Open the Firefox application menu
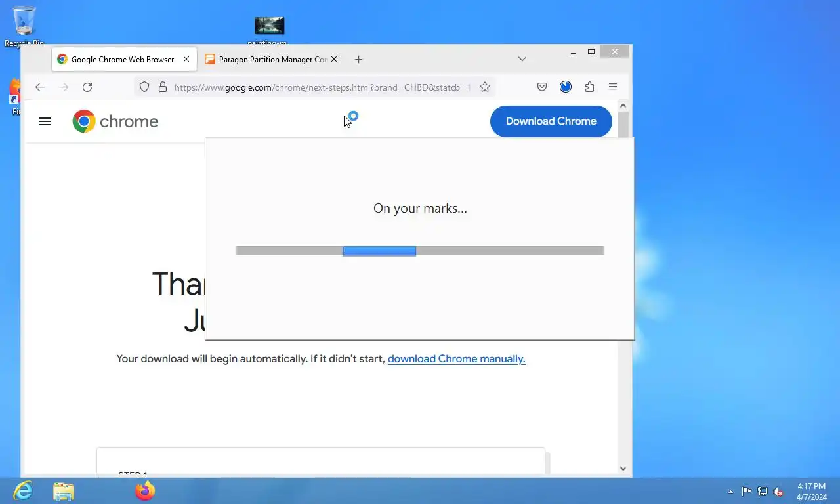Screen dimensions: 840x504 pyautogui.click(x=613, y=87)
